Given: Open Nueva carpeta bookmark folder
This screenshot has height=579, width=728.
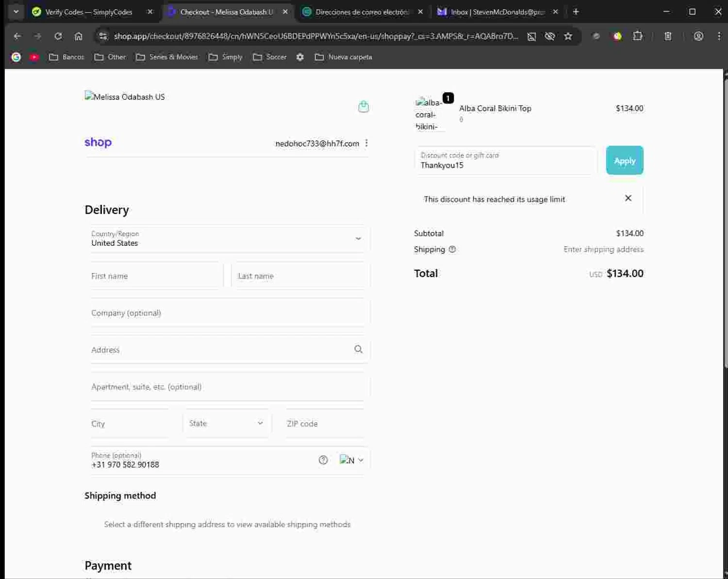Looking at the screenshot, I should [x=344, y=57].
